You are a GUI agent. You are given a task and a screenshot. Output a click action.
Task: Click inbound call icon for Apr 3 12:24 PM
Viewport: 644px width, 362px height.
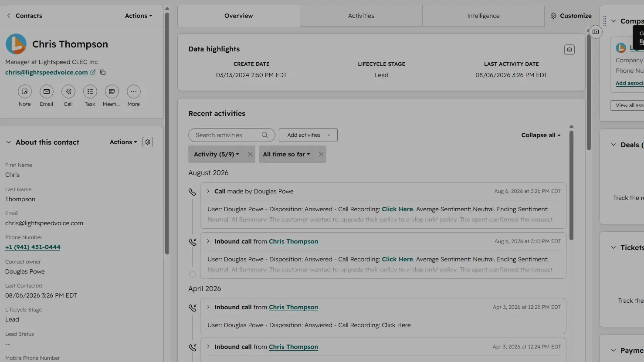pyautogui.click(x=192, y=347)
